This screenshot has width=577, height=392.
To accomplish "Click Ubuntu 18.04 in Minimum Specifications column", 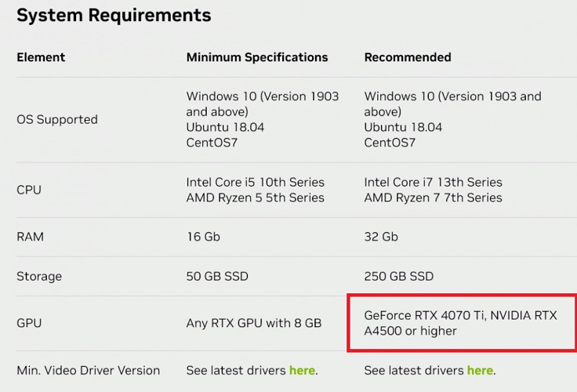I will click(x=225, y=127).
